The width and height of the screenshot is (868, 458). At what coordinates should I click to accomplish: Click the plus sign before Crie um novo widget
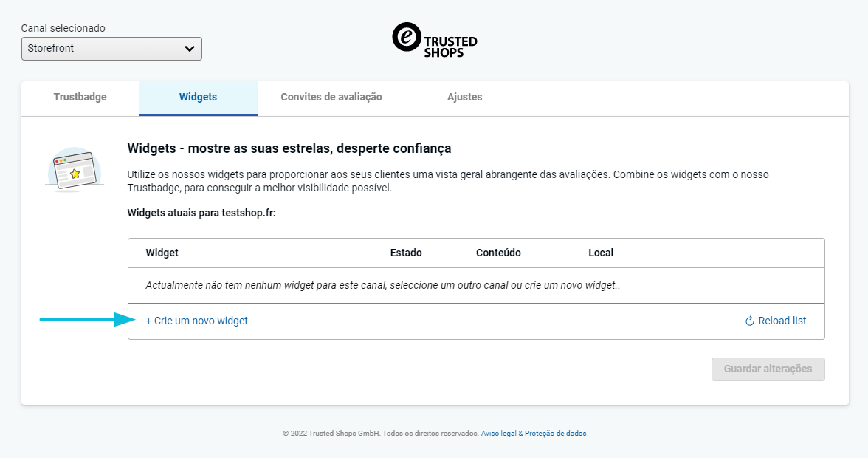(148, 321)
